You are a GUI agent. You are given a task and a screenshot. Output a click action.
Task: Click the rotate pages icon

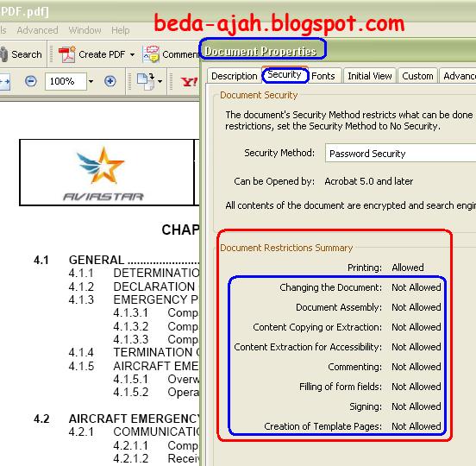146,81
